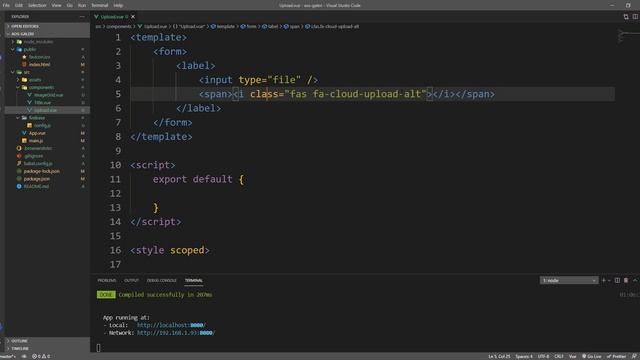Split the terminal pane
Viewport: 640px width, 360px height.
coord(617,280)
